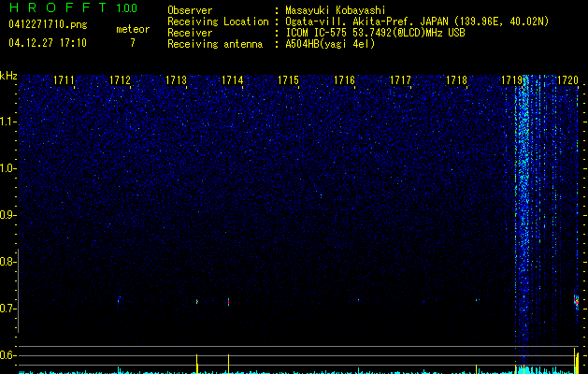This screenshot has width=588, height=374.
Task: Click the 1.0 frequency axis label
Action: coord(7,168)
